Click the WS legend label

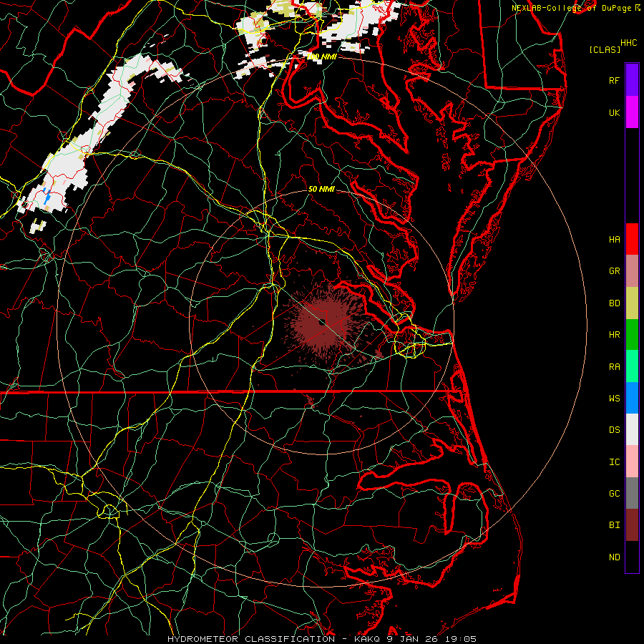tap(614, 399)
